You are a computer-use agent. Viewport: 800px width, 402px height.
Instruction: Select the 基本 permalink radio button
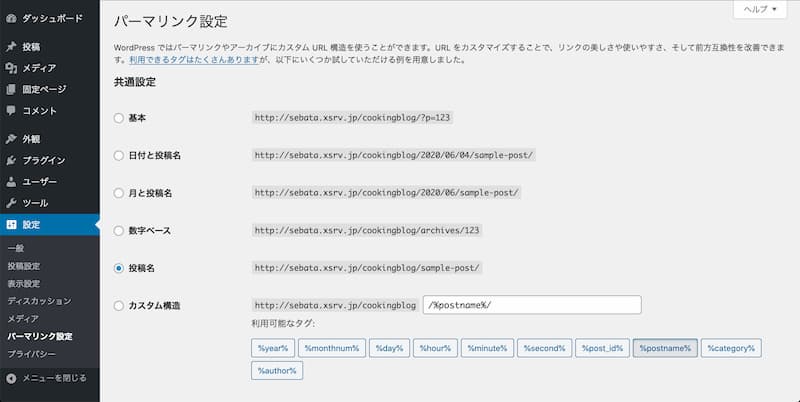[119, 118]
